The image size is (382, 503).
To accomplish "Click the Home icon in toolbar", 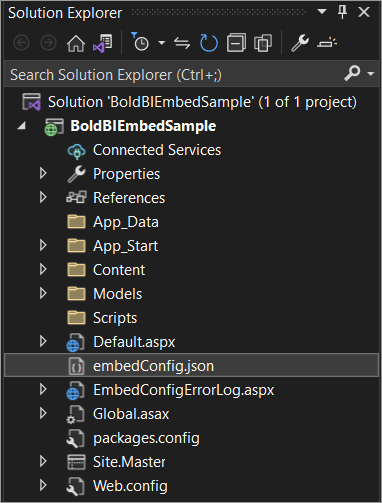I will [x=76, y=43].
